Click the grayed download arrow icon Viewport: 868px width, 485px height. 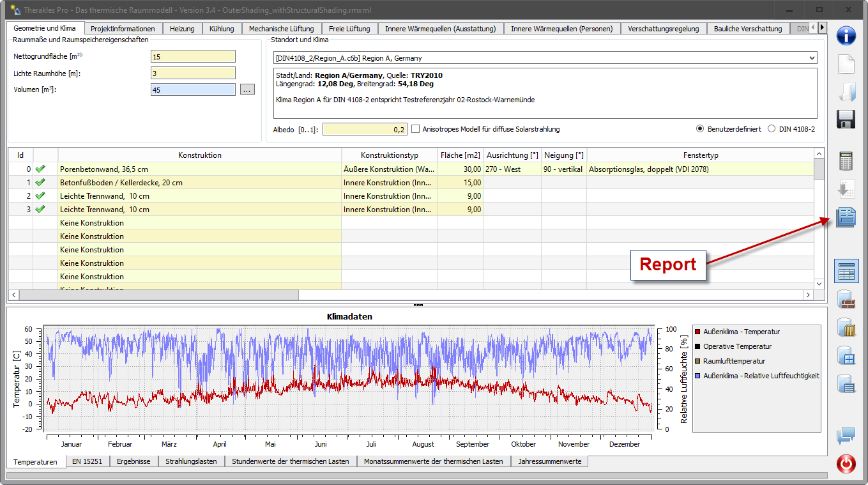pyautogui.click(x=846, y=190)
